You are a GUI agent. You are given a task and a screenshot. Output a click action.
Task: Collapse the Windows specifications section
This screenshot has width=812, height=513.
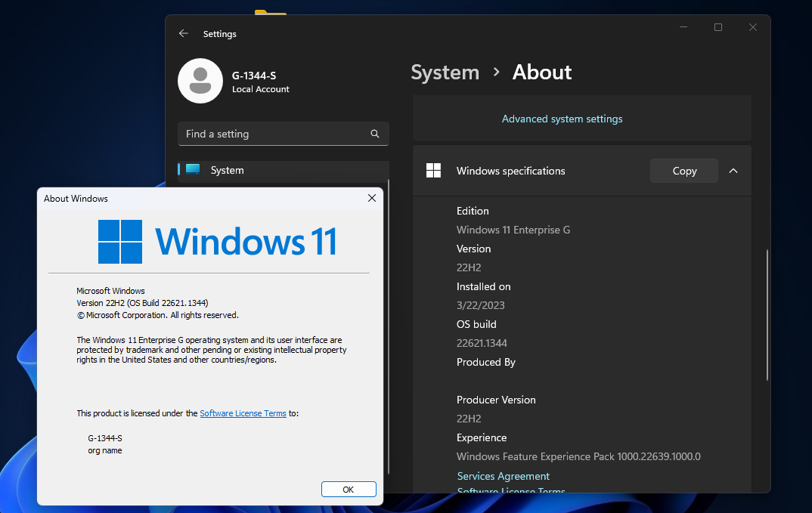coord(733,171)
